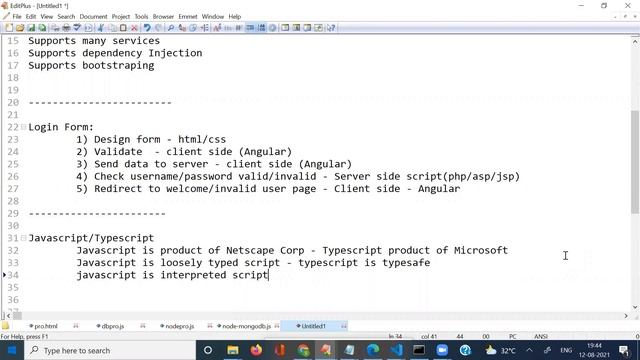640x360 pixels.
Task: Click the Cut scissors icon
Action: 101,28
